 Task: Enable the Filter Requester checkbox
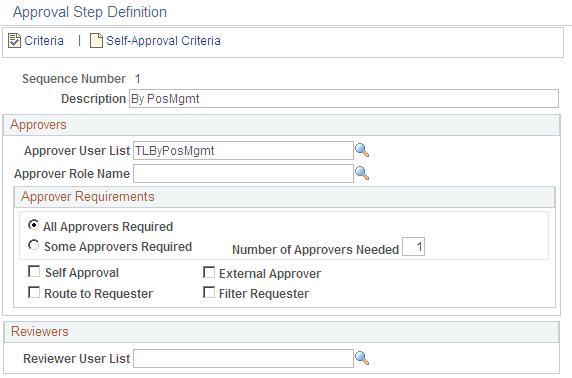[209, 292]
